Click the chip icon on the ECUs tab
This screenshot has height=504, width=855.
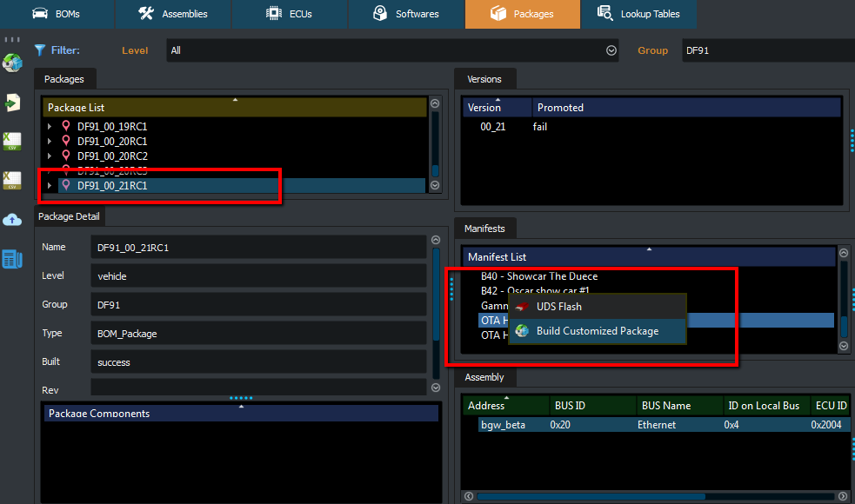[274, 13]
